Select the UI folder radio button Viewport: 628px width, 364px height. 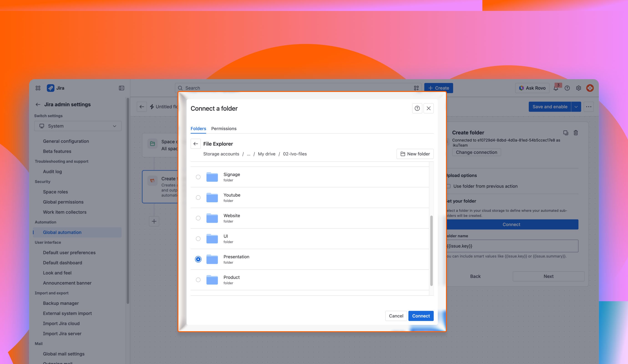(198, 239)
